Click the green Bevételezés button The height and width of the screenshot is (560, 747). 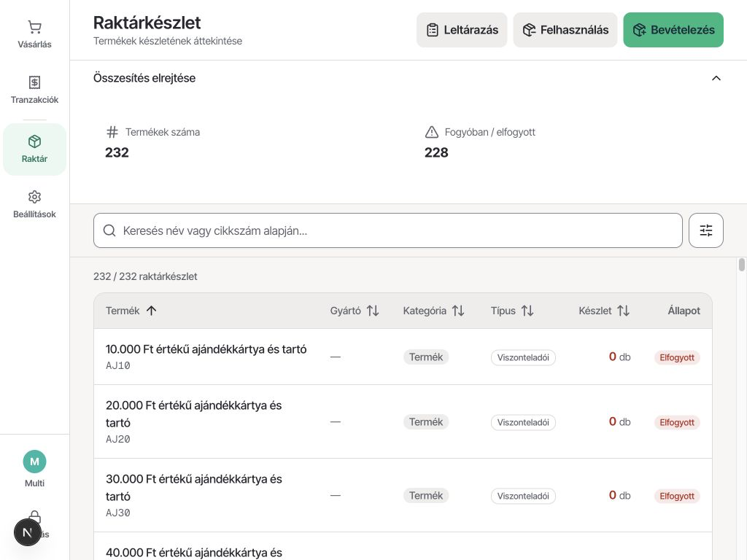(x=673, y=30)
